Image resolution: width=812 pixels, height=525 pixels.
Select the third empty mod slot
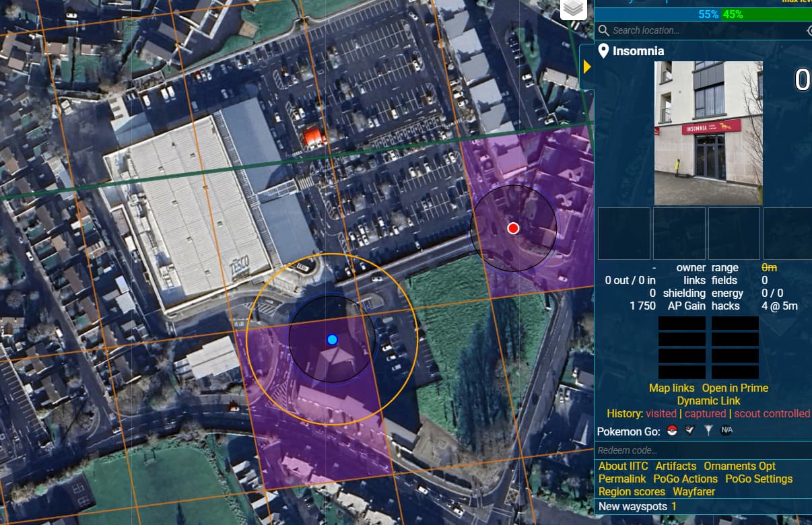(x=735, y=234)
